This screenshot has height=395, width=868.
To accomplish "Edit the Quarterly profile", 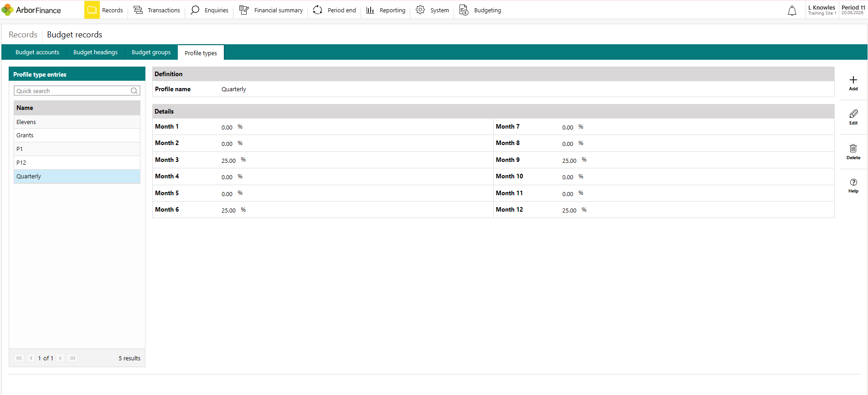I will point(853,117).
